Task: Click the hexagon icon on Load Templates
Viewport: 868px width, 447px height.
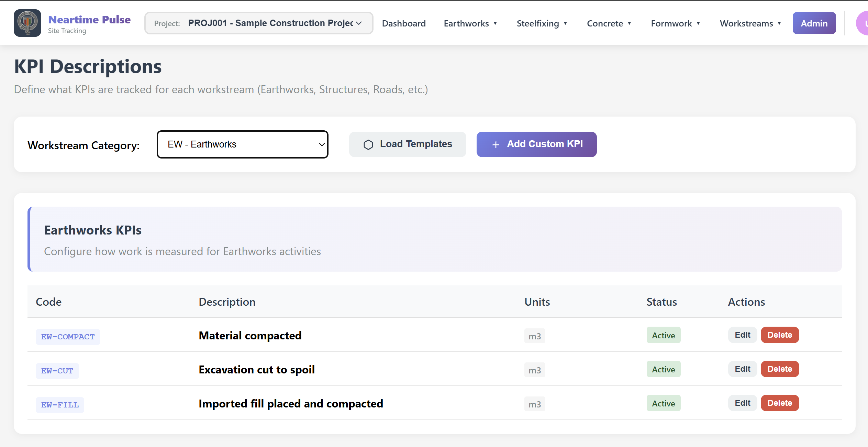Action: coord(368,144)
